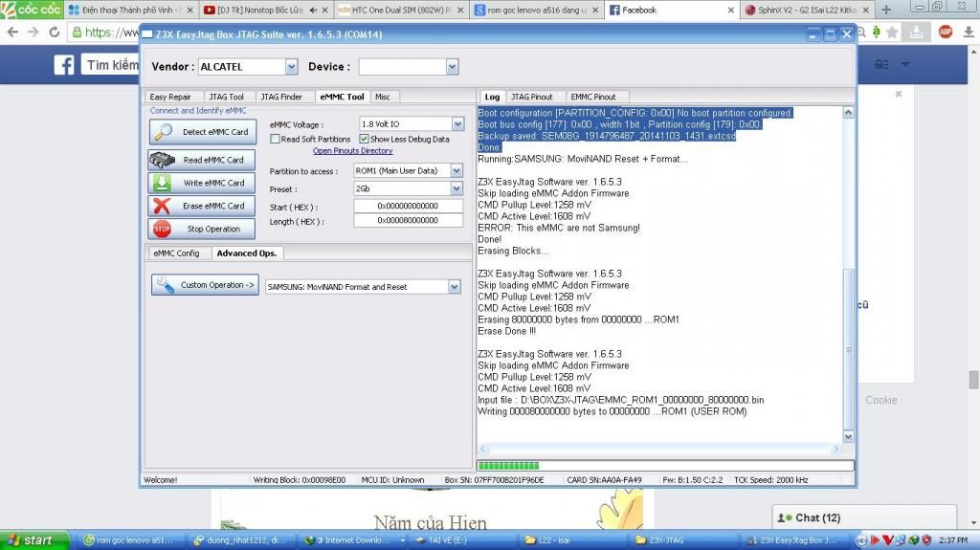Click the Windows Start button
The width and height of the screenshot is (980, 550).
tap(34, 540)
